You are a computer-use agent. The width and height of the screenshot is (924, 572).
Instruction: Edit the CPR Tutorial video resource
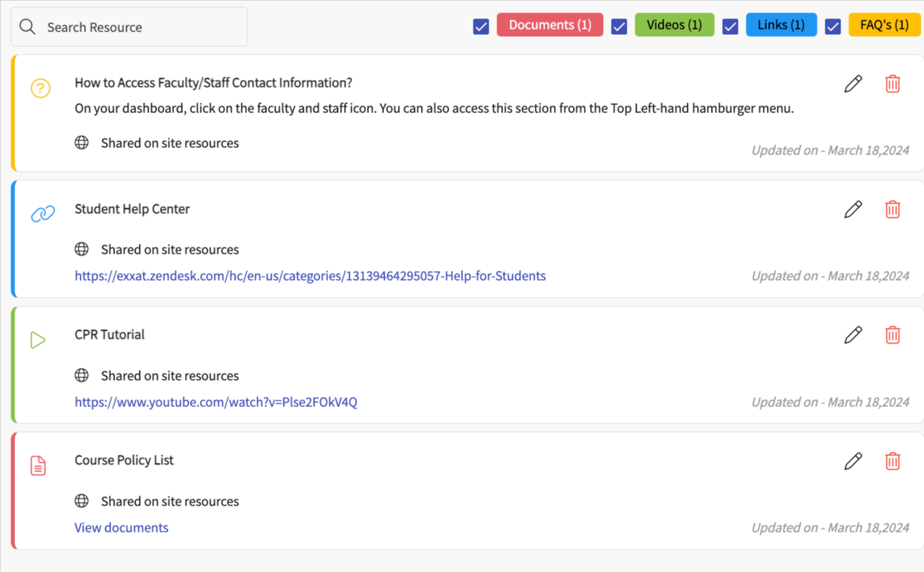click(x=853, y=335)
